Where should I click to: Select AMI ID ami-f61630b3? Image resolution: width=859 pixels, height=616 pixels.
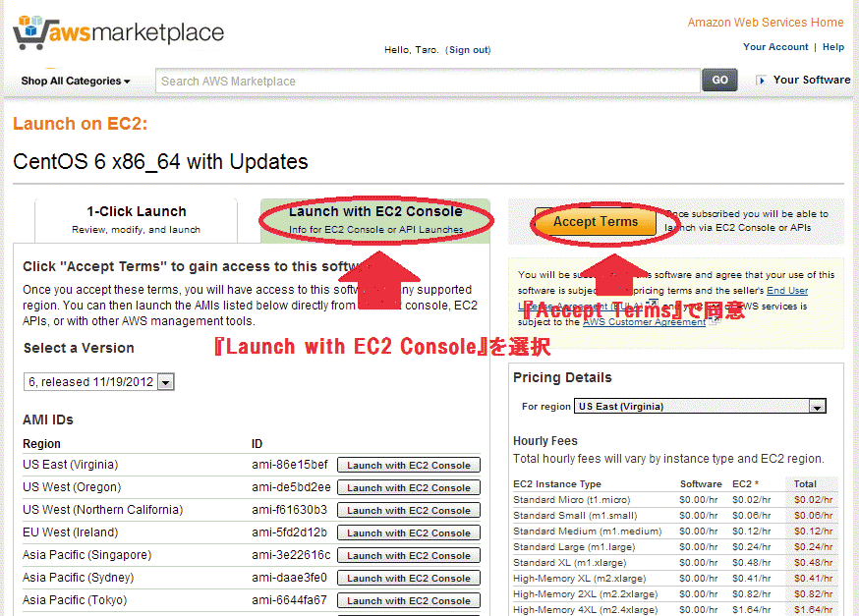[x=289, y=510]
